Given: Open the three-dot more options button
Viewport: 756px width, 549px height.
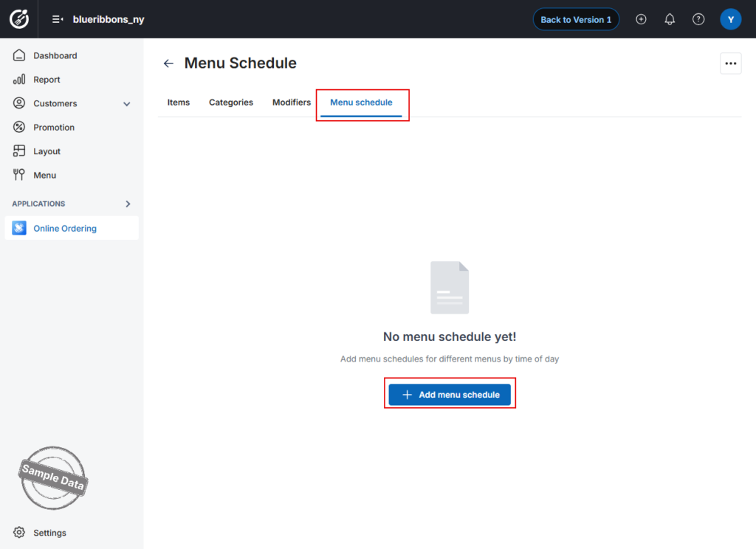Looking at the screenshot, I should tap(730, 63).
